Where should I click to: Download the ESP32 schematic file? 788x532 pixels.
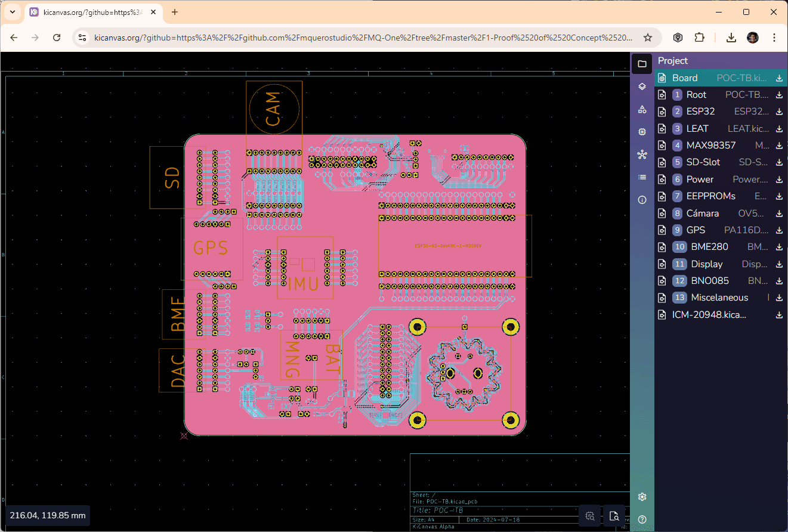(x=779, y=112)
